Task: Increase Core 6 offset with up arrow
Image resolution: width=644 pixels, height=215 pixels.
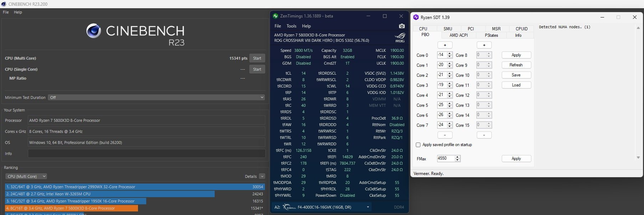Action: pos(450,114)
